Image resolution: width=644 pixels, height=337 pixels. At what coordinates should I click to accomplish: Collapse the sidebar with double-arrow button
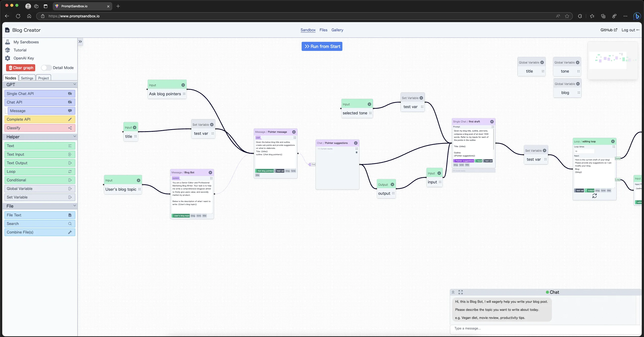[80, 42]
